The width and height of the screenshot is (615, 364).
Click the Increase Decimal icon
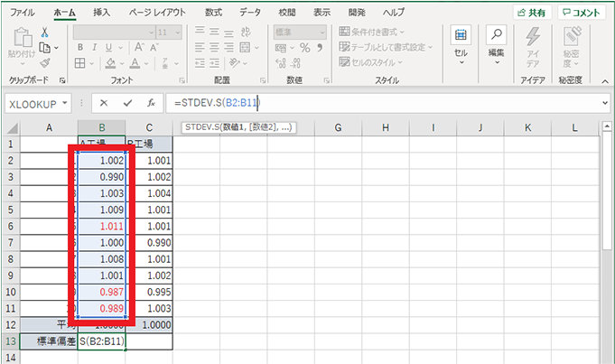(x=281, y=63)
